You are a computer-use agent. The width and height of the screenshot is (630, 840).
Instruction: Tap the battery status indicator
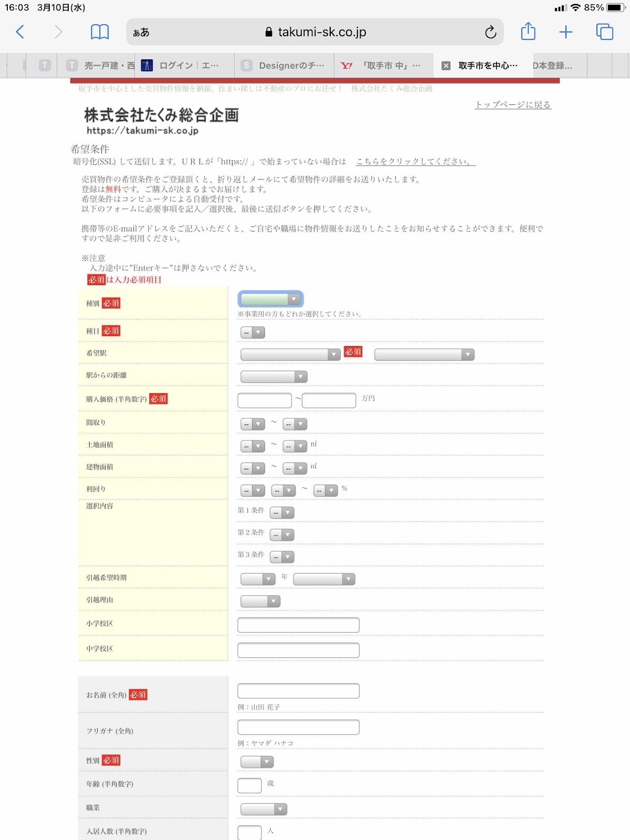[615, 7]
